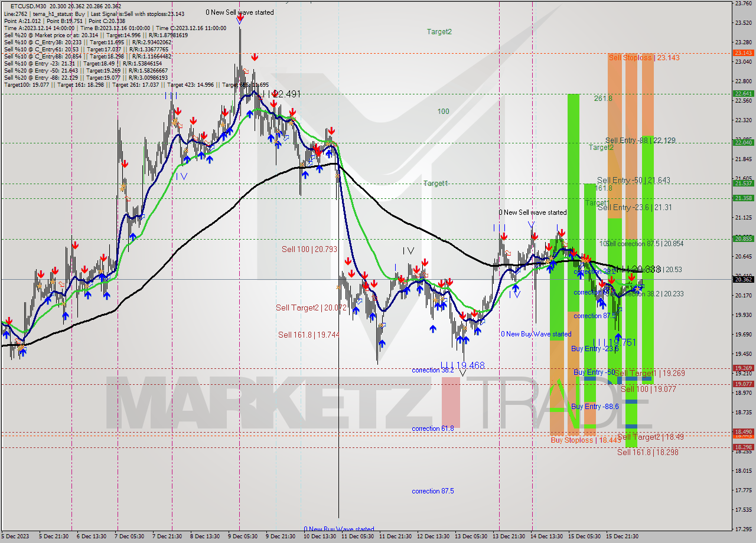Click green '100' level label
This screenshot has height=543, width=756.
pos(444,112)
